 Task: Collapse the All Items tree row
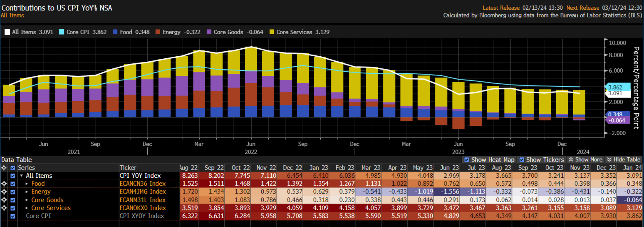[21, 176]
